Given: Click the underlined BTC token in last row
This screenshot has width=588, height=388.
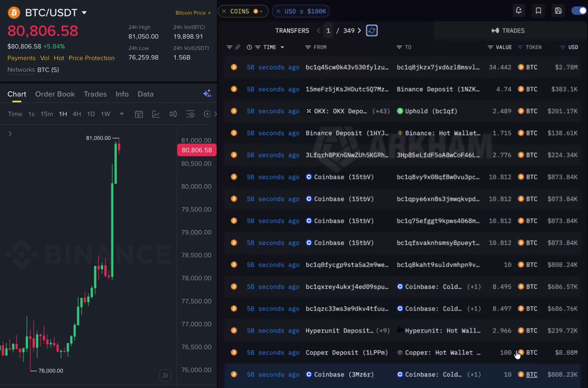Looking at the screenshot, I should pos(532,374).
